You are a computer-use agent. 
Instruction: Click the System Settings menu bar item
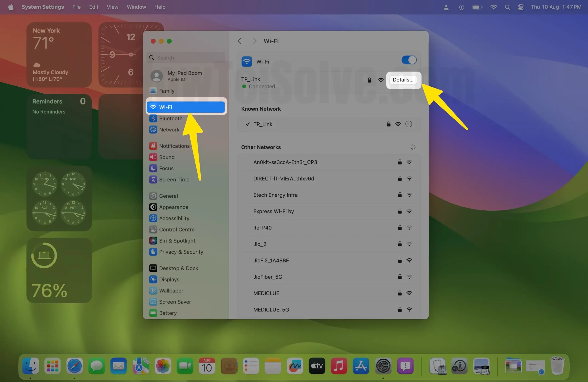tap(43, 6)
